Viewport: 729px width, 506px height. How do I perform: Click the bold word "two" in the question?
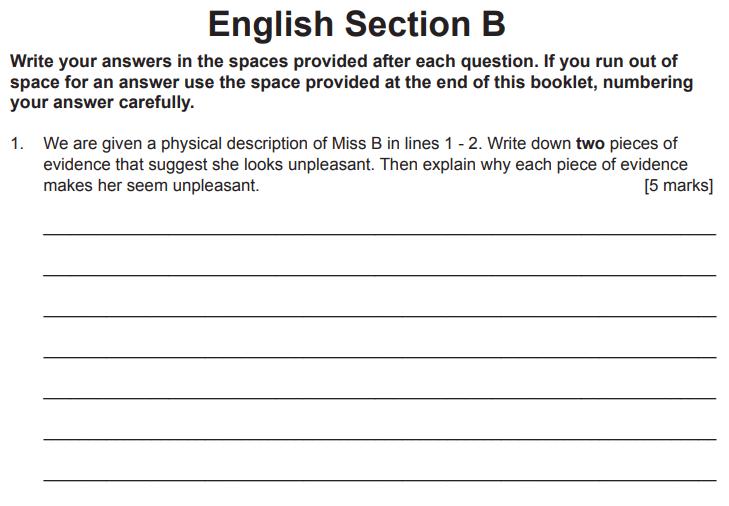[x=590, y=144]
